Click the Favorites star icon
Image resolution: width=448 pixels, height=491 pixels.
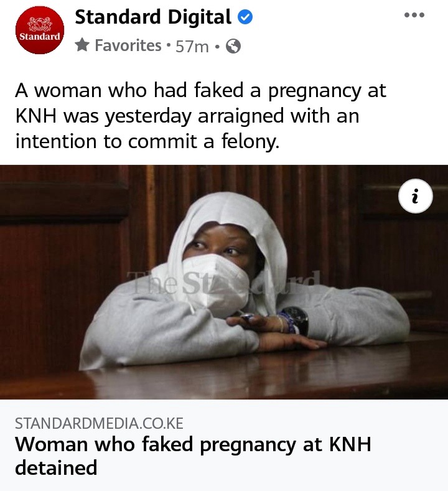pos(82,45)
